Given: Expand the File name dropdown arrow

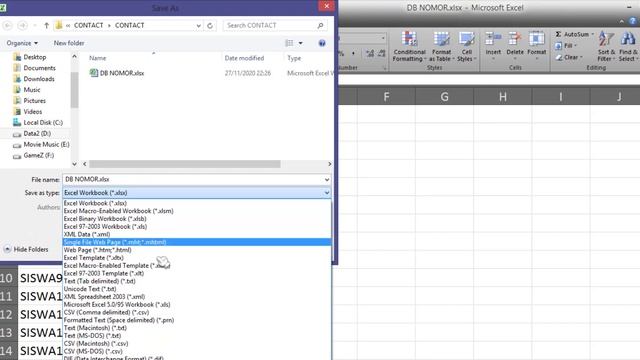Looking at the screenshot, I should (327, 180).
